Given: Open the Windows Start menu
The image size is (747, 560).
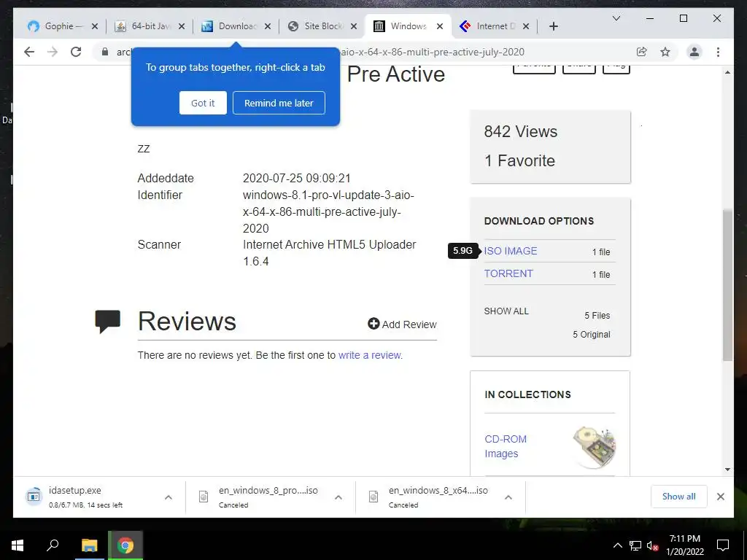Looking at the screenshot, I should click(x=18, y=545).
